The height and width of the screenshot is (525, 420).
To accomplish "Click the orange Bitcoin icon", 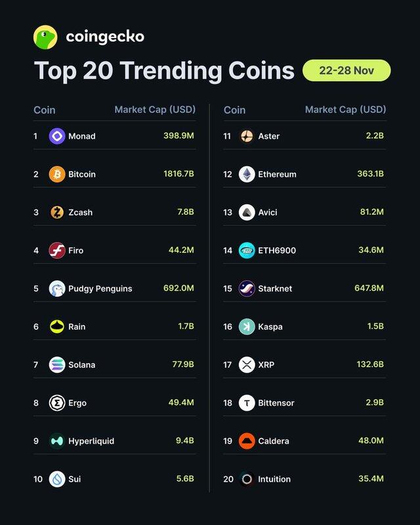I will 57,175.
